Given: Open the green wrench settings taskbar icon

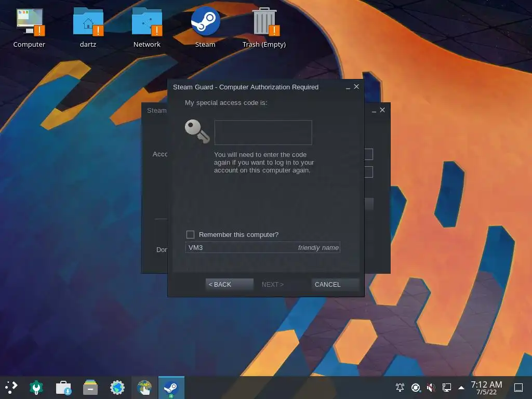Looking at the screenshot, I should (36, 388).
